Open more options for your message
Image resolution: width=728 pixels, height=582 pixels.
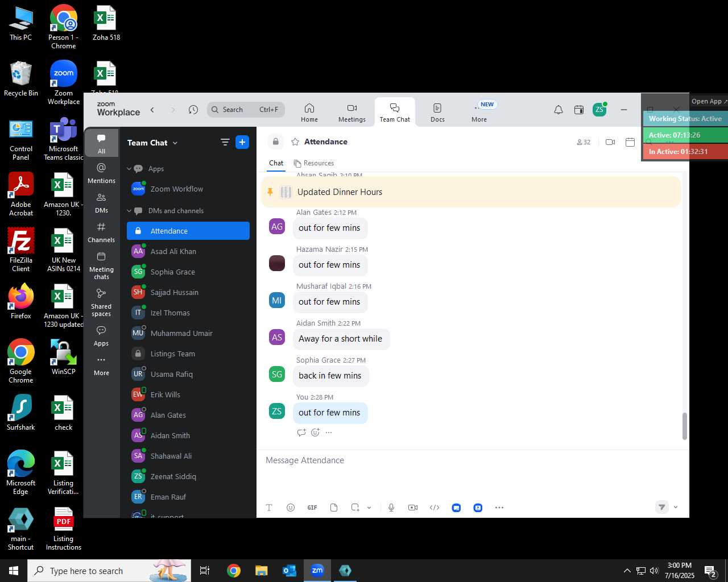[x=329, y=433]
